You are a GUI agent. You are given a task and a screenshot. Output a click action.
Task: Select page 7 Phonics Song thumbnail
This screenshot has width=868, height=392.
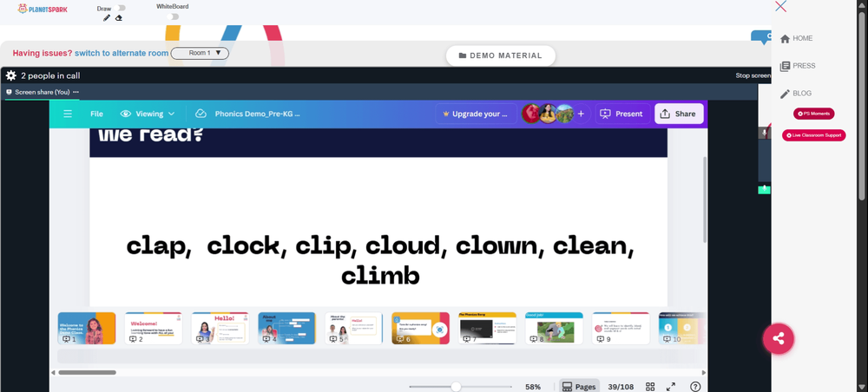(487, 329)
